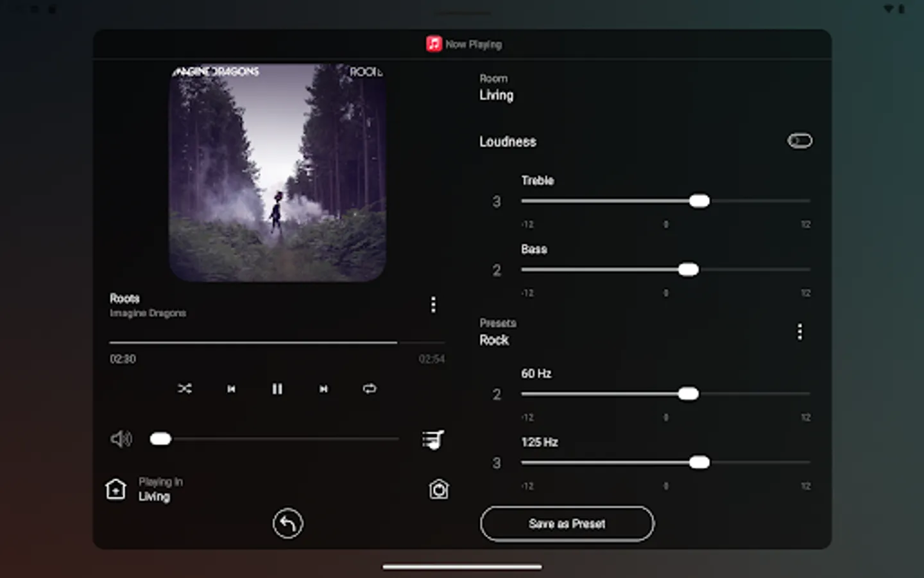Adjust the 125 Hz slider handle
Screen dimensions: 924x578
pos(699,462)
